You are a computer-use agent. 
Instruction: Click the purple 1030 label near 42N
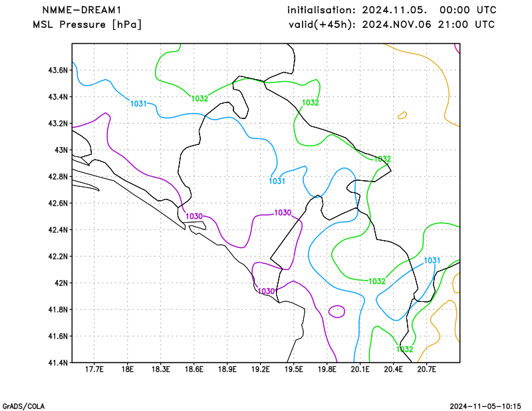click(267, 291)
